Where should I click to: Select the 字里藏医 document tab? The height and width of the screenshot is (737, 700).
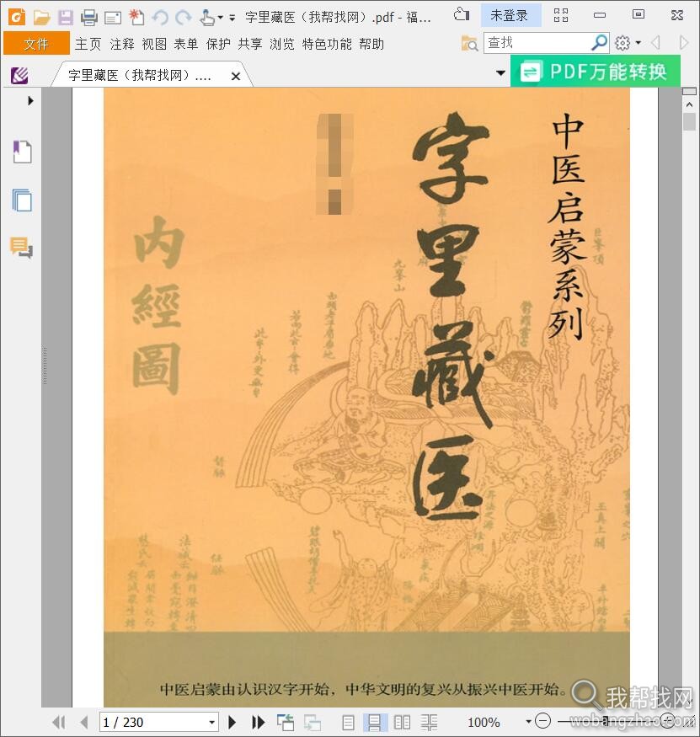(x=140, y=75)
